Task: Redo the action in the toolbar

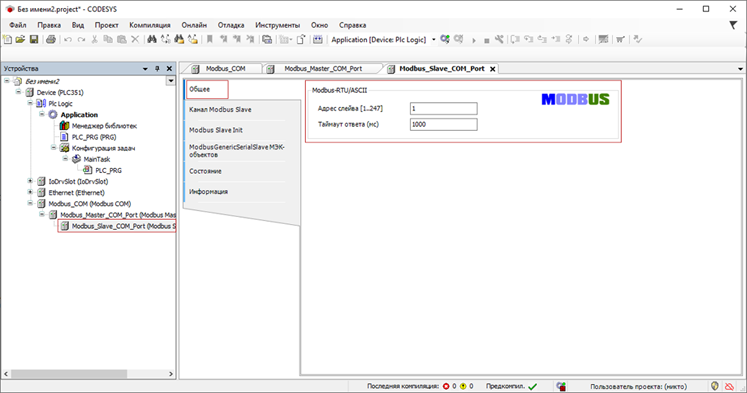Action: [81, 40]
